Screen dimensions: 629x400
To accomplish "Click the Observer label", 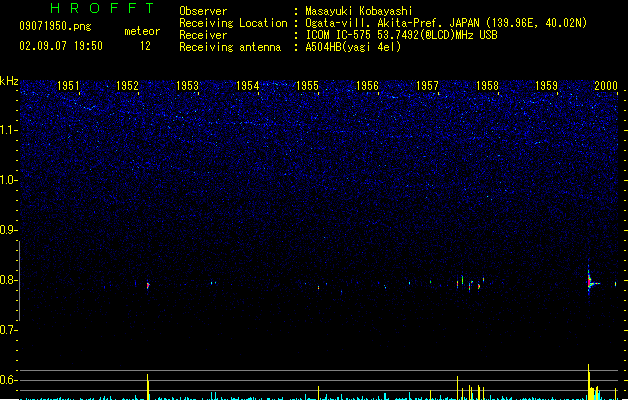I will point(203,11).
